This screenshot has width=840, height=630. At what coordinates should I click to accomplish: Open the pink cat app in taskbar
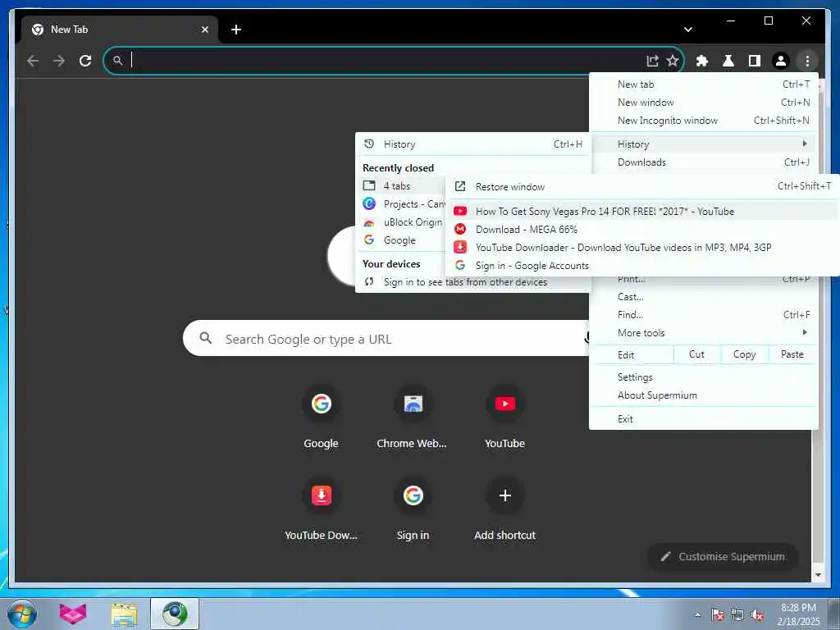click(73, 614)
